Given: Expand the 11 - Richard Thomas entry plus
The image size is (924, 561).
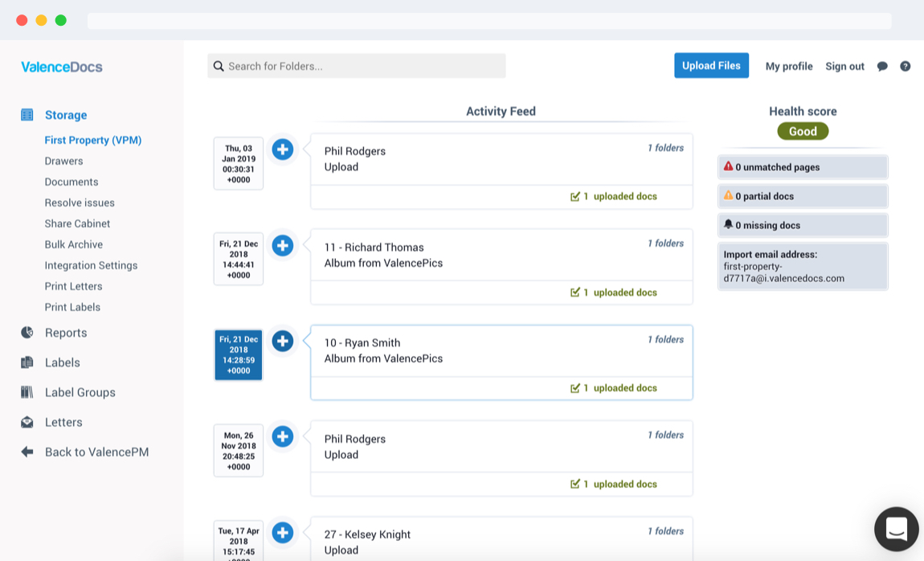Looking at the screenshot, I should (x=283, y=245).
